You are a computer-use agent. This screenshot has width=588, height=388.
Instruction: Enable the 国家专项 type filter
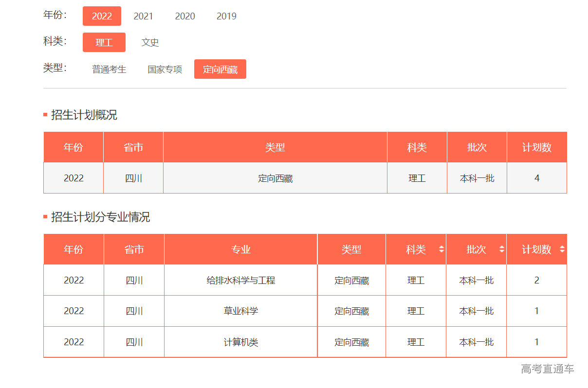coord(164,69)
